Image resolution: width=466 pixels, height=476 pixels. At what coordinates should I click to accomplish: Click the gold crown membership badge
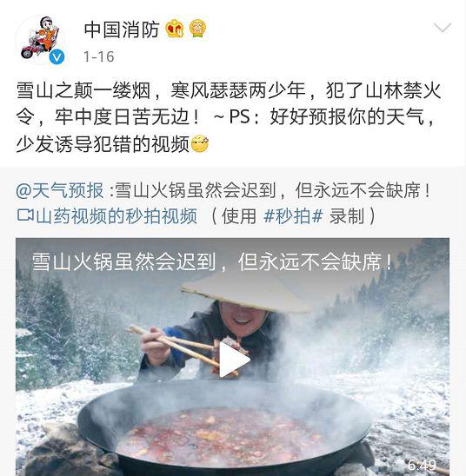[x=175, y=29]
